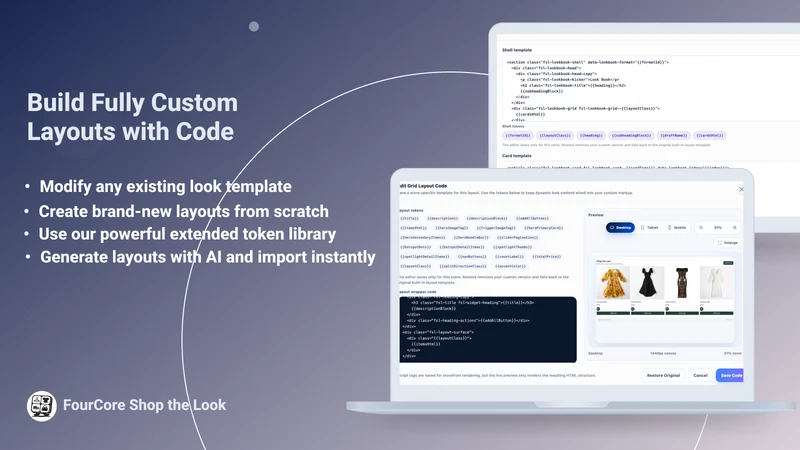The image size is (800, 450).
Task: Insert the {{navButtons}} token
Action: 472,257
